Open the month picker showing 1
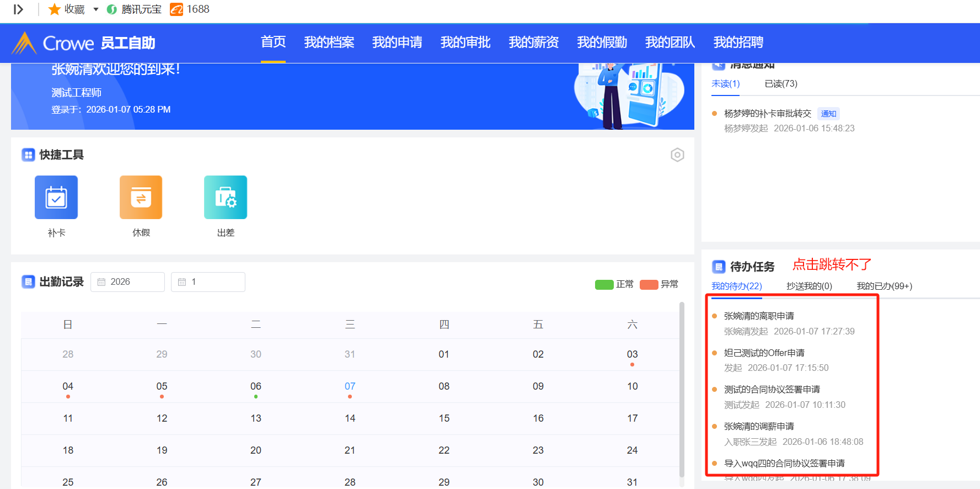This screenshot has width=980, height=489. point(208,281)
